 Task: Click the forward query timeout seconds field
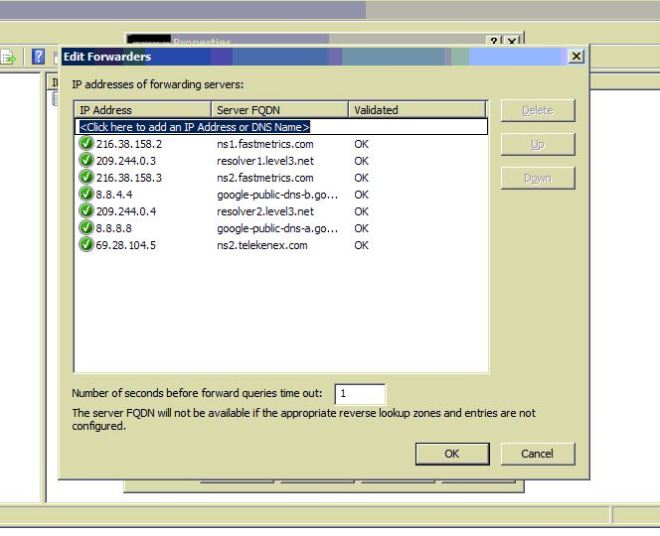(360, 394)
